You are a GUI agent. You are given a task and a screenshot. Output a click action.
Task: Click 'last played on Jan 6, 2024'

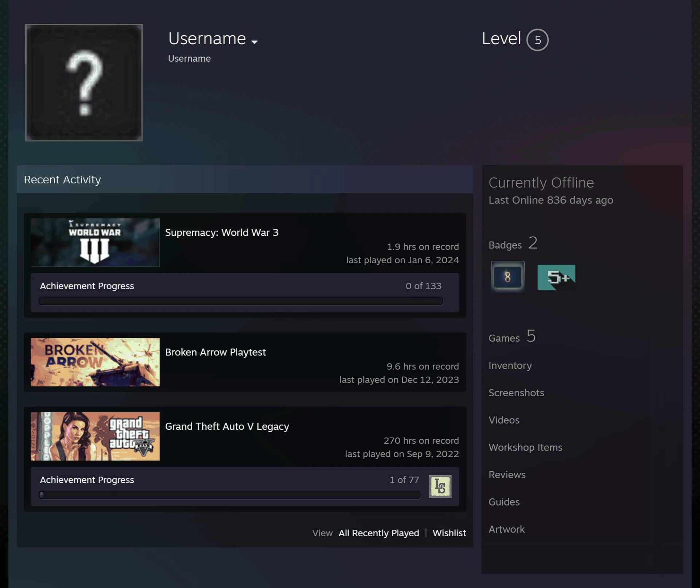(402, 260)
